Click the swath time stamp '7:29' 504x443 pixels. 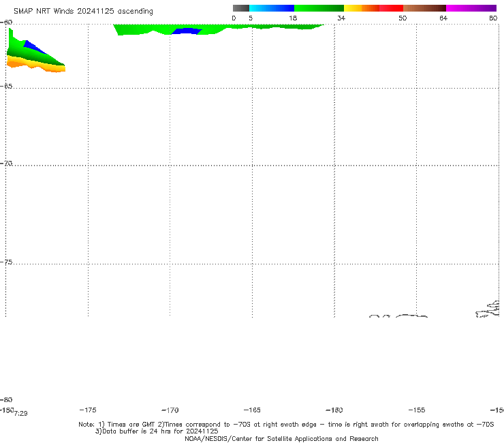(21, 414)
